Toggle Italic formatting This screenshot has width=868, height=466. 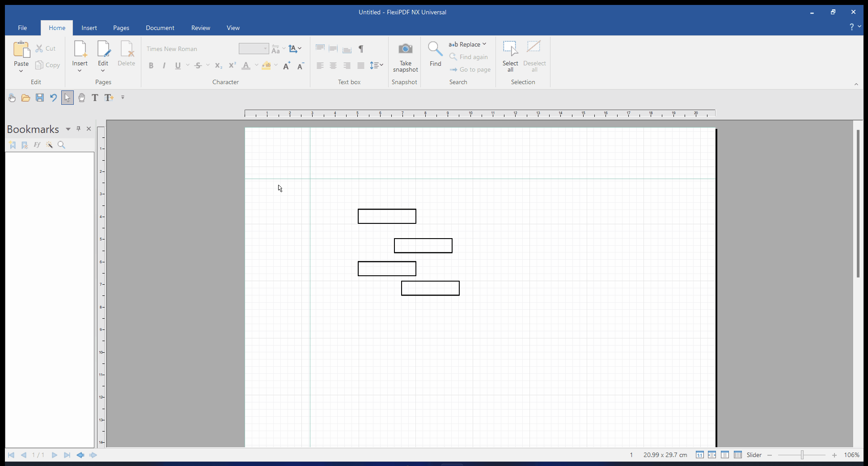pos(164,66)
